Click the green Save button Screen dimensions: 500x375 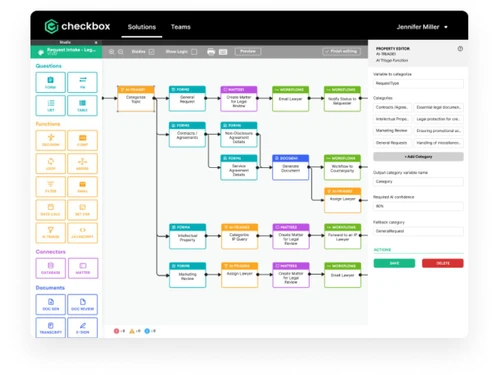pyautogui.click(x=394, y=263)
